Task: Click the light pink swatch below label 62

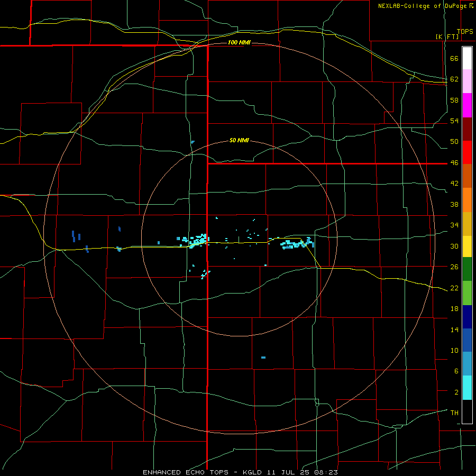Action: coord(467,81)
